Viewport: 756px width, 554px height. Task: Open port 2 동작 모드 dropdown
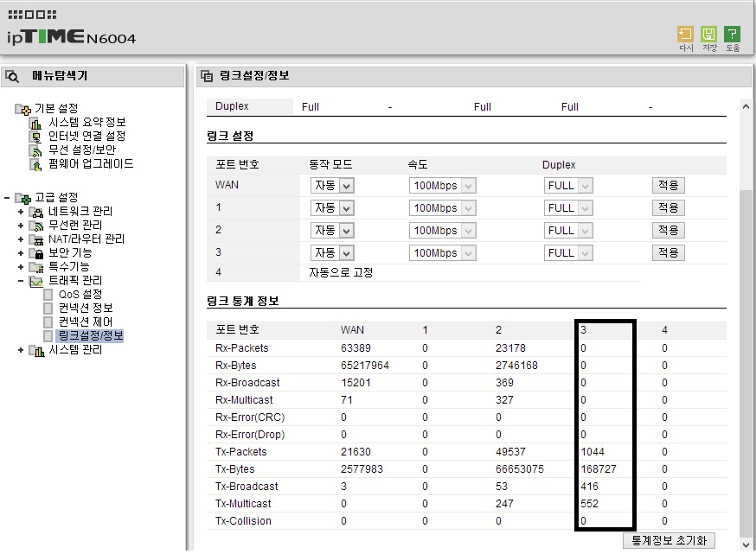[x=333, y=230]
